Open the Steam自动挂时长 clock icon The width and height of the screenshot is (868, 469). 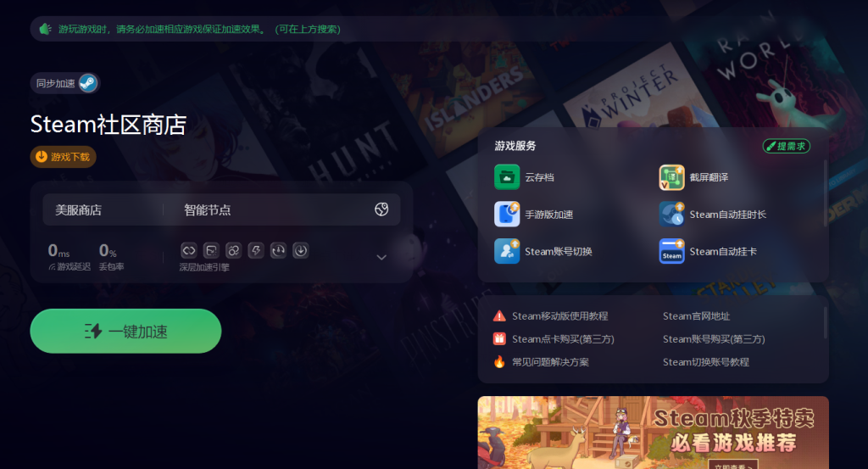pos(671,215)
